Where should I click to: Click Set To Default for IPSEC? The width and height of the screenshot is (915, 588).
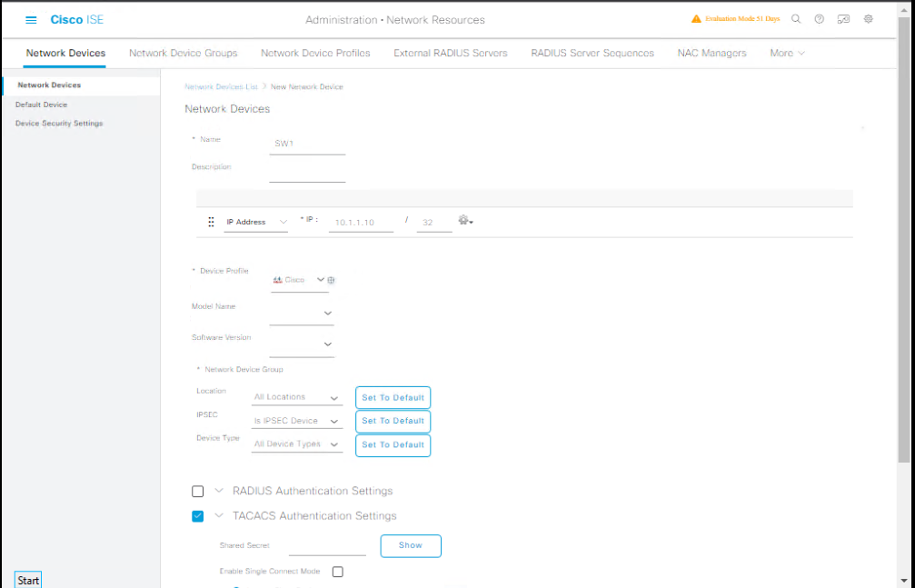tap(393, 421)
